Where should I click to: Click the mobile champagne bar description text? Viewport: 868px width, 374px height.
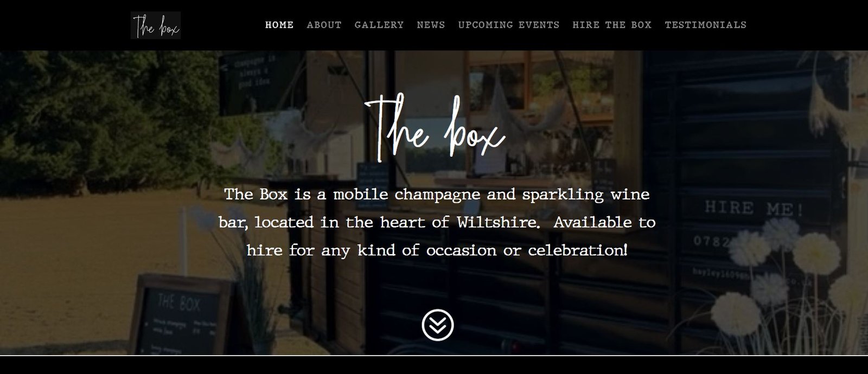[x=437, y=222]
